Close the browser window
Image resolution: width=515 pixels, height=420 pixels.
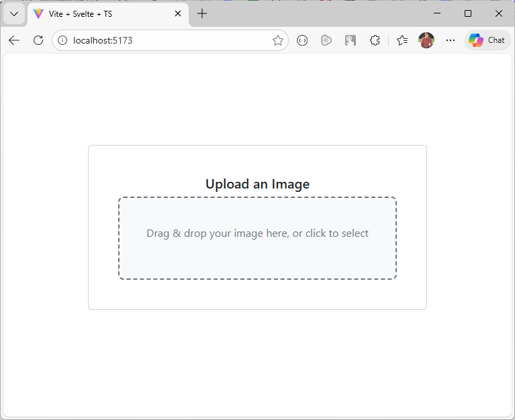point(499,13)
